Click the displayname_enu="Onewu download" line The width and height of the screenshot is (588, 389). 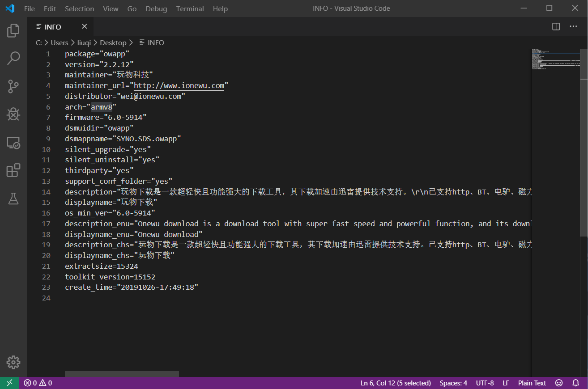click(134, 234)
